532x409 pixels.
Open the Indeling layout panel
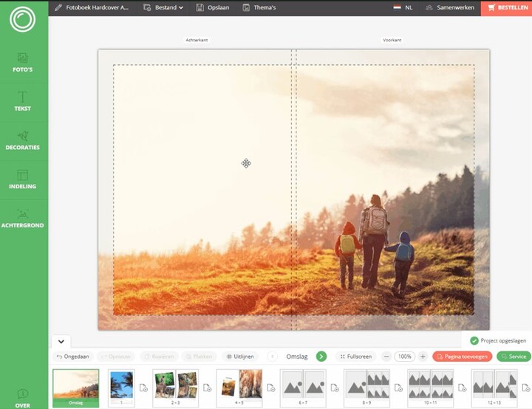(22, 179)
